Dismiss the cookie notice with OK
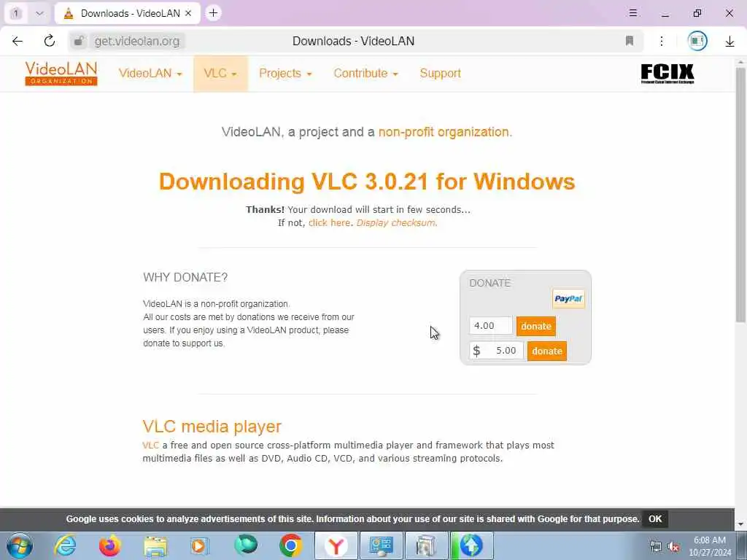The image size is (747, 560). tap(655, 519)
